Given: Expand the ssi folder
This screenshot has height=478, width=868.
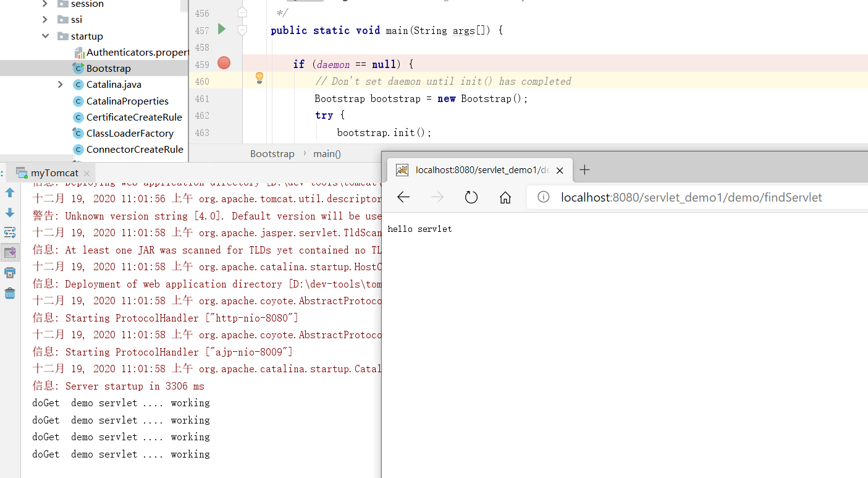Looking at the screenshot, I should [45, 20].
